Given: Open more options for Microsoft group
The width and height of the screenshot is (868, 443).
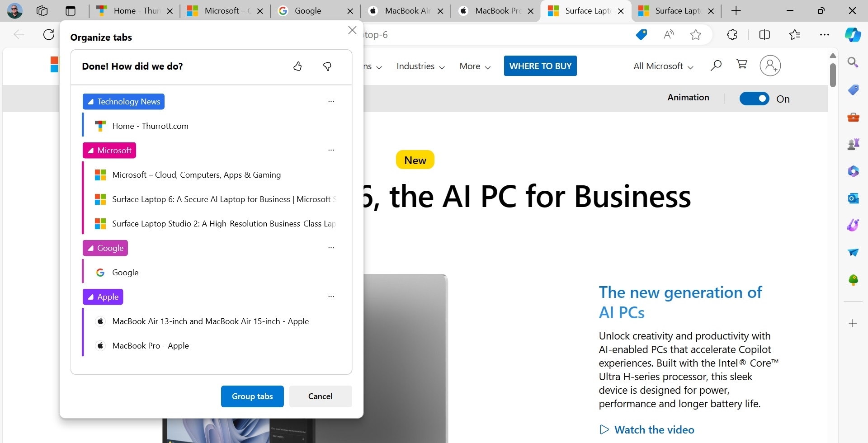Looking at the screenshot, I should [x=331, y=150].
